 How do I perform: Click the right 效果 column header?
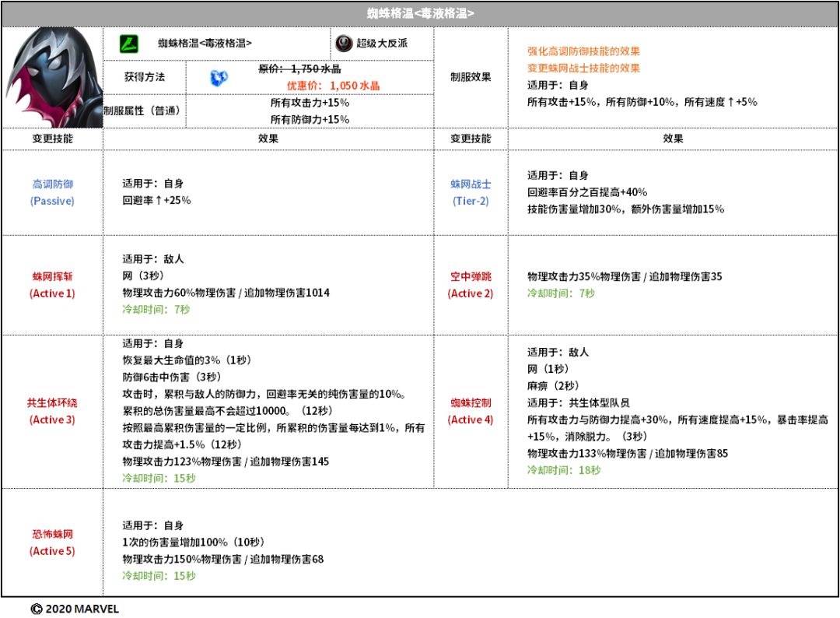673,139
